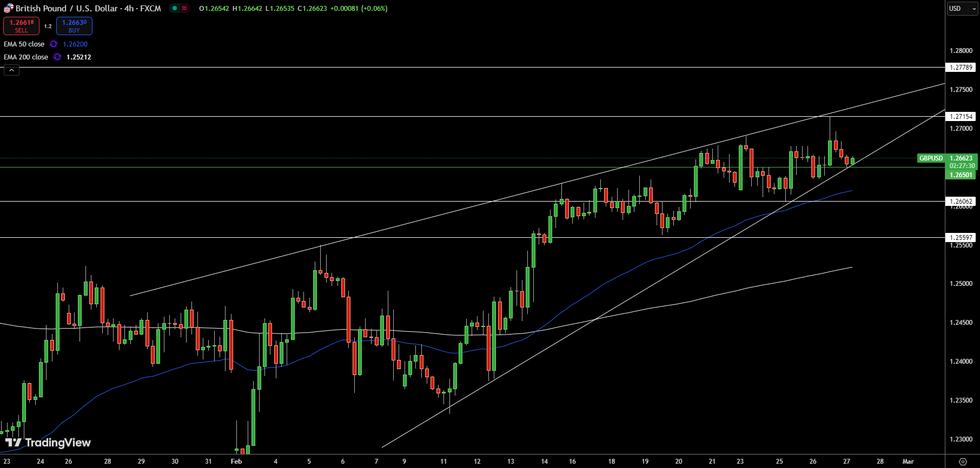Image resolution: width=980 pixels, height=468 pixels.
Task: Click the 1.25000 price axis label
Action: (x=961, y=284)
